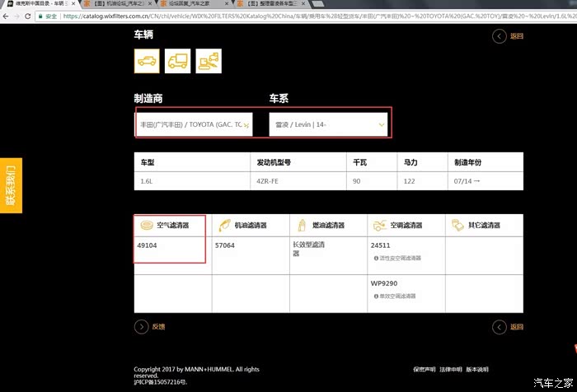The height and width of the screenshot is (392, 577).
Task: Click the info icon beside 活性炭空调滤清器
Action: (x=376, y=258)
